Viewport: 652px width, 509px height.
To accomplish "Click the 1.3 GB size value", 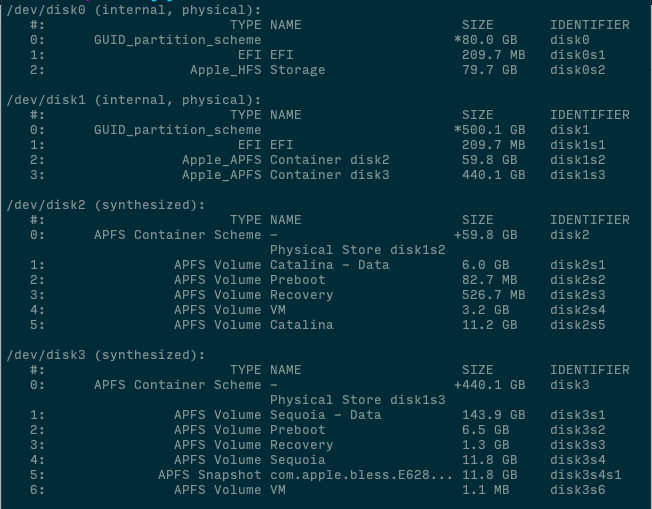I will (486, 445).
